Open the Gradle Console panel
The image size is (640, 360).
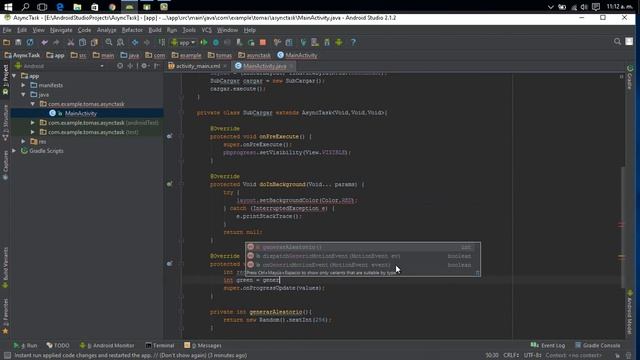tap(597, 345)
